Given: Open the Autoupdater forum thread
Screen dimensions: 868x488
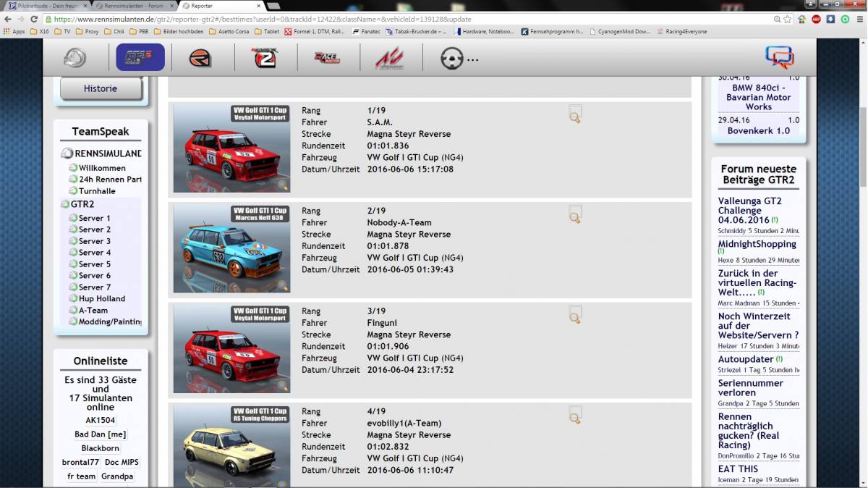Looking at the screenshot, I should pos(744,358).
